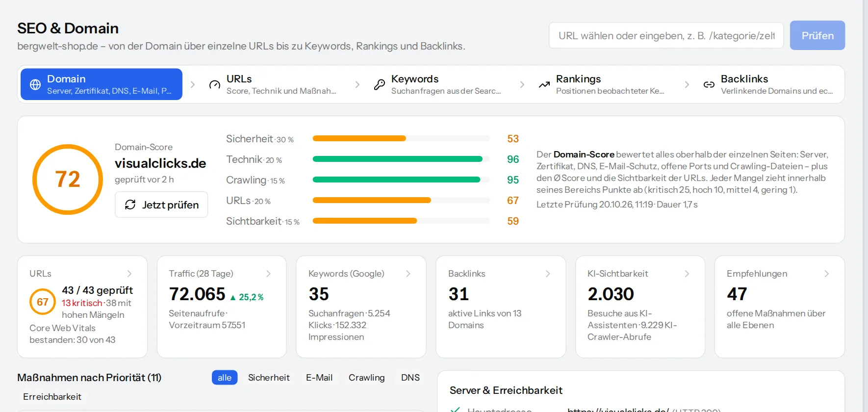Filter measures by E-Mail
868x412 pixels.
coord(319,378)
